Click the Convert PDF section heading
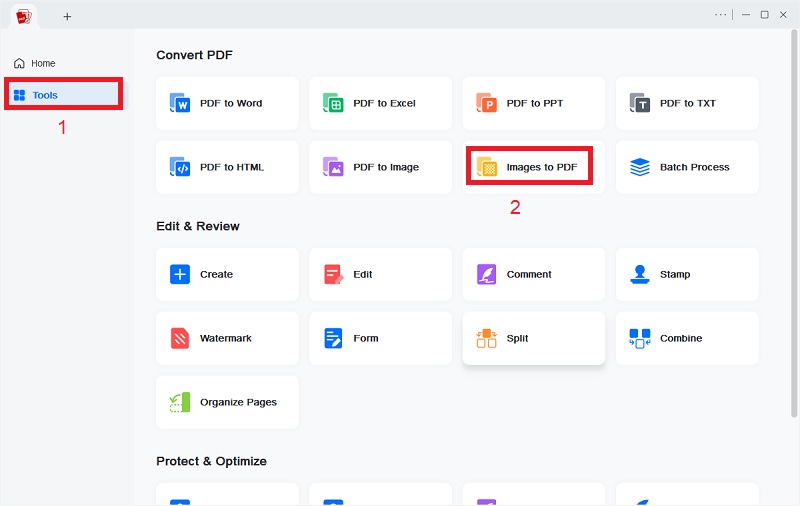Viewport: 800px width, 506px height. (x=194, y=55)
